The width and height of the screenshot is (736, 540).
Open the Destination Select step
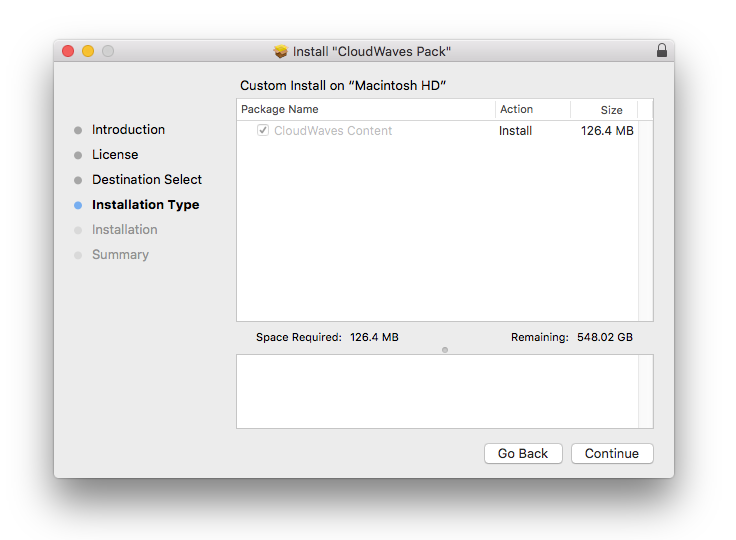[x=146, y=180]
